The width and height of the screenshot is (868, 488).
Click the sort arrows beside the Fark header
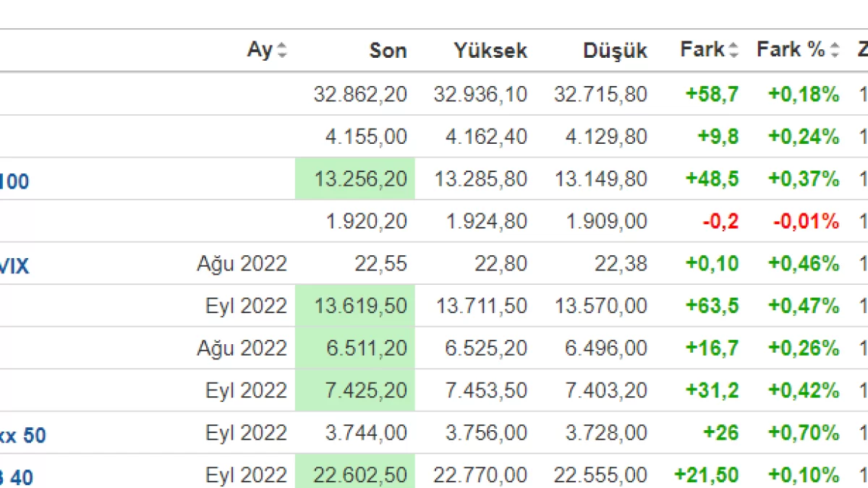click(733, 51)
